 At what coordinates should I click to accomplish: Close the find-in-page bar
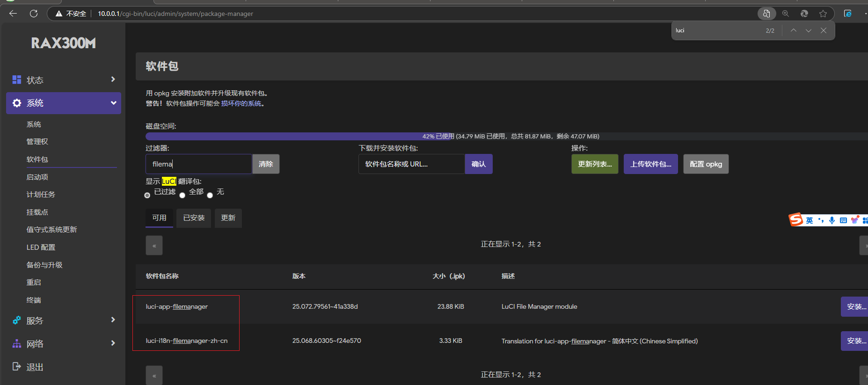click(x=824, y=30)
